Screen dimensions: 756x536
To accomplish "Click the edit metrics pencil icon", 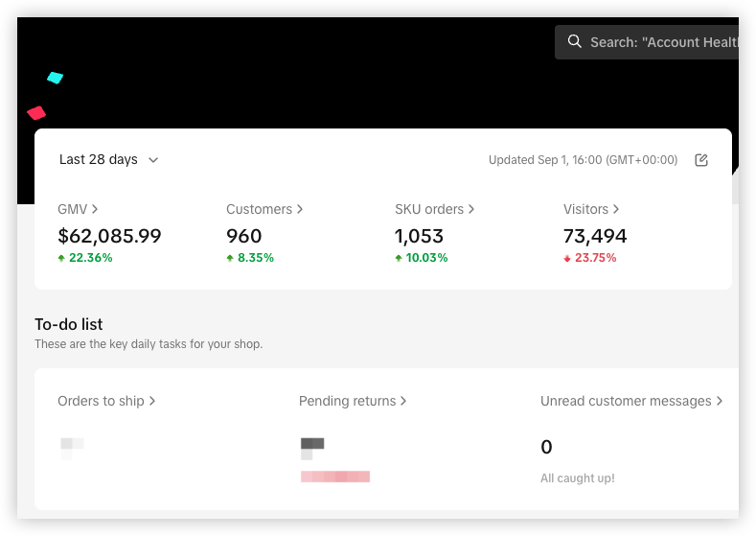I will coord(701,160).
